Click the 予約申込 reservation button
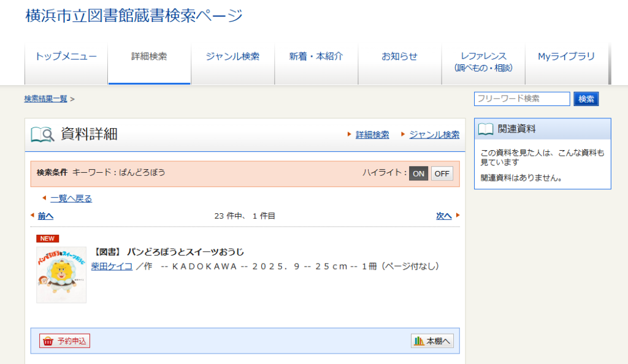This screenshot has height=364, width=628. (x=65, y=341)
